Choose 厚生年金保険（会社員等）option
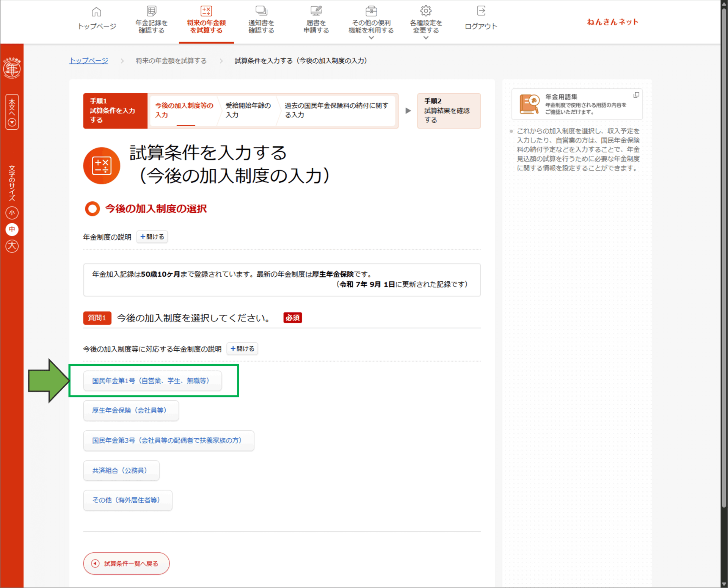 130,411
